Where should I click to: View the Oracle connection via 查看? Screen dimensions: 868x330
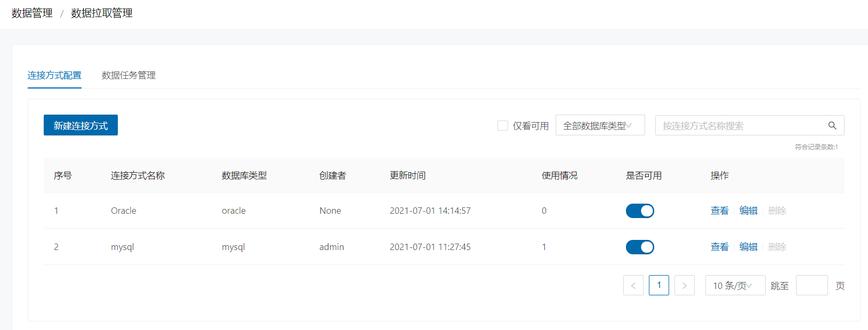point(719,211)
